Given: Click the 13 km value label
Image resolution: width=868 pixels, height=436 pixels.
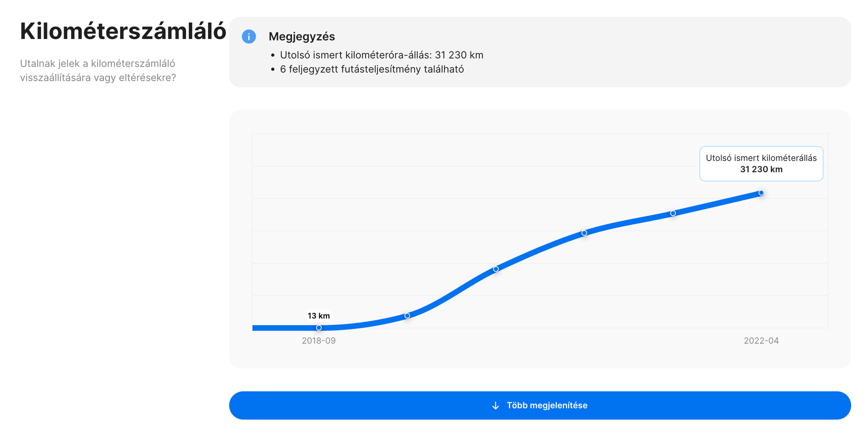Looking at the screenshot, I should click(318, 316).
